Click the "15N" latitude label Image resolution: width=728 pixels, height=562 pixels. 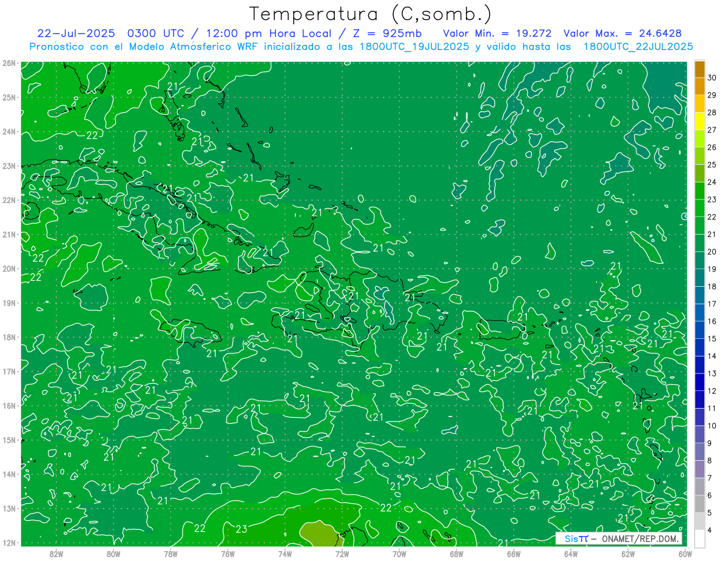click(8, 440)
